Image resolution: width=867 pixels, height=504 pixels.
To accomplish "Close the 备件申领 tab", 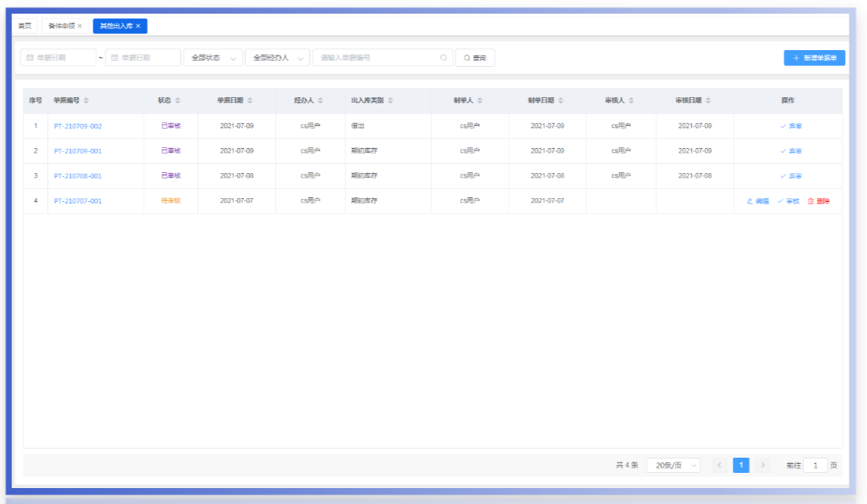I will pyautogui.click(x=80, y=26).
